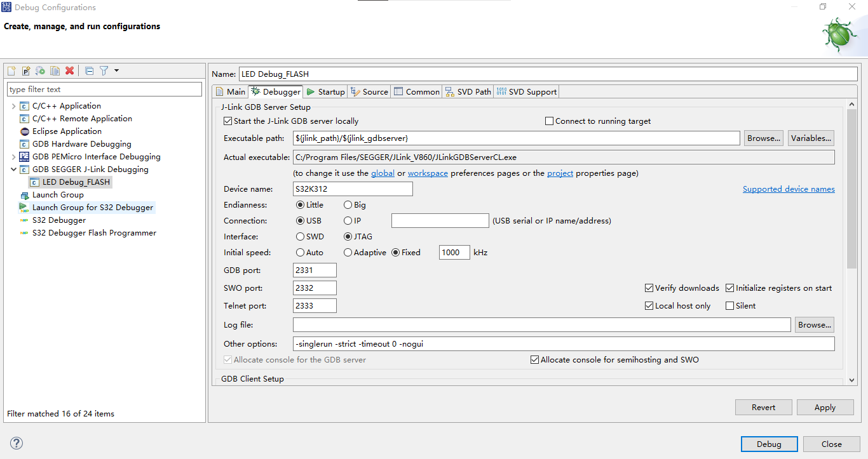The width and height of the screenshot is (868, 459).
Task: Switch to the SVD Path tab label
Action: 474,92
